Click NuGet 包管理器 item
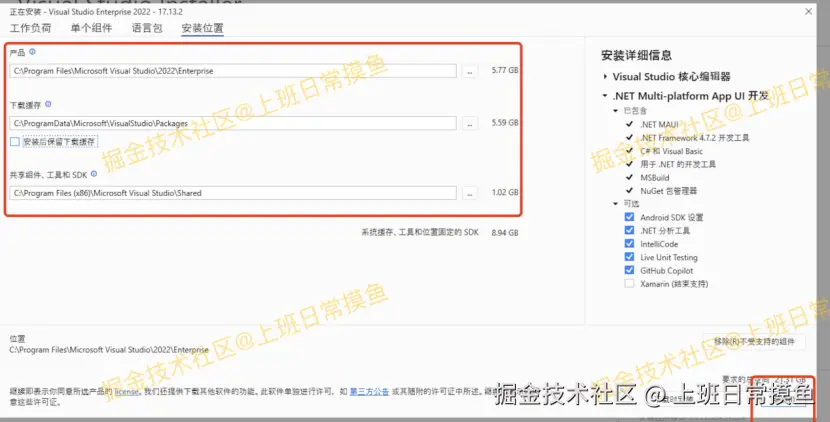The height and width of the screenshot is (422, 830). click(669, 191)
